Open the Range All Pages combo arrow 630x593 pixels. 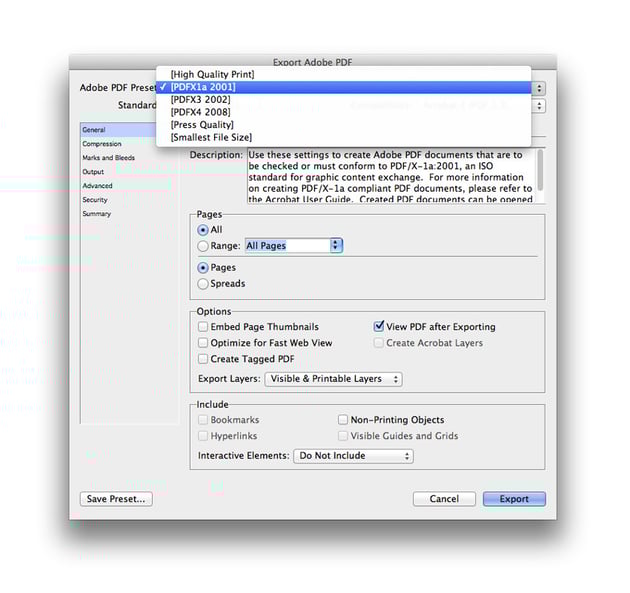tap(336, 245)
